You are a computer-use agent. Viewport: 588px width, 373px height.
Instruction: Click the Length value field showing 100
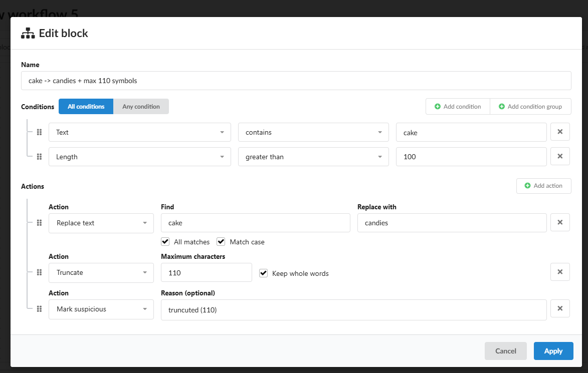click(x=471, y=157)
